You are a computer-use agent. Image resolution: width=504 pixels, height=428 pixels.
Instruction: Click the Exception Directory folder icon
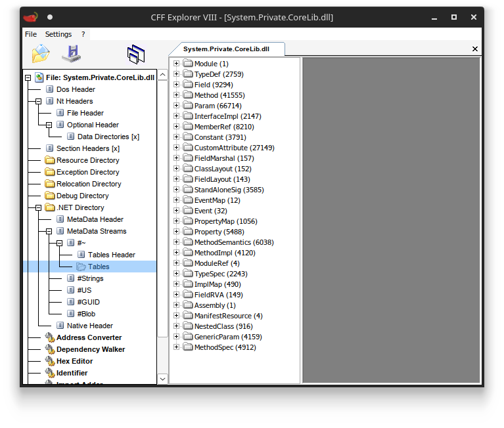coord(50,172)
